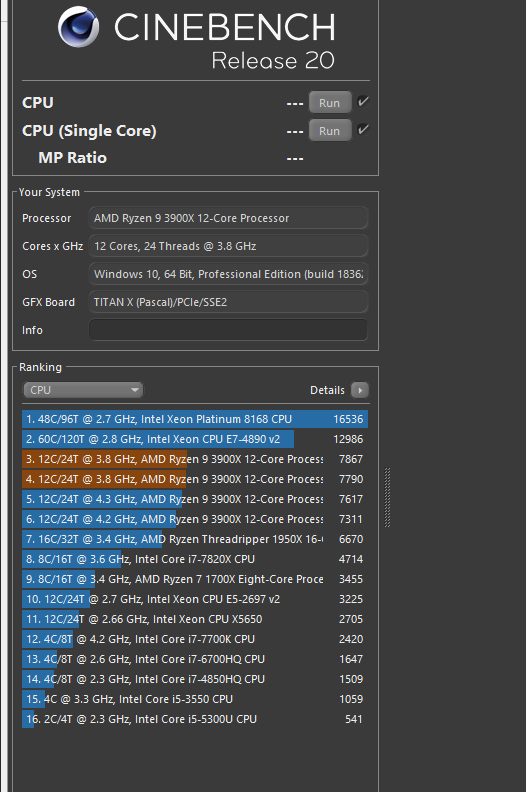The width and height of the screenshot is (526, 792).
Task: Click the Cores x GHz field
Action: [x=228, y=246]
